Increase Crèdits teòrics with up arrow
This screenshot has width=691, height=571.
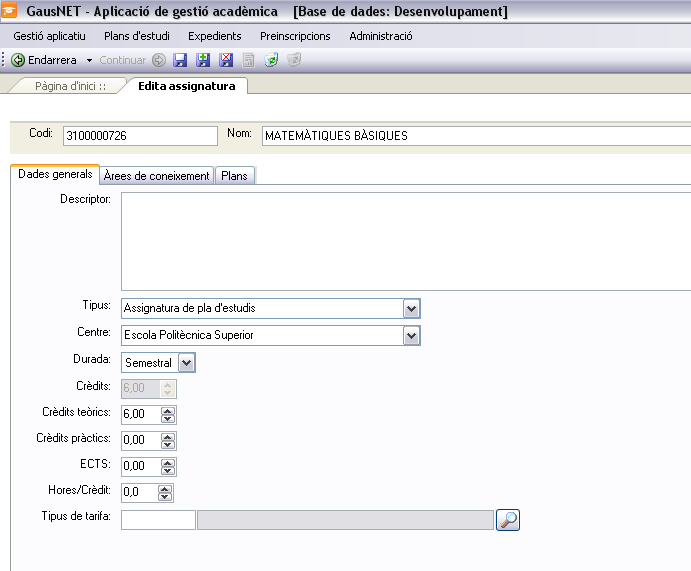coord(167,410)
